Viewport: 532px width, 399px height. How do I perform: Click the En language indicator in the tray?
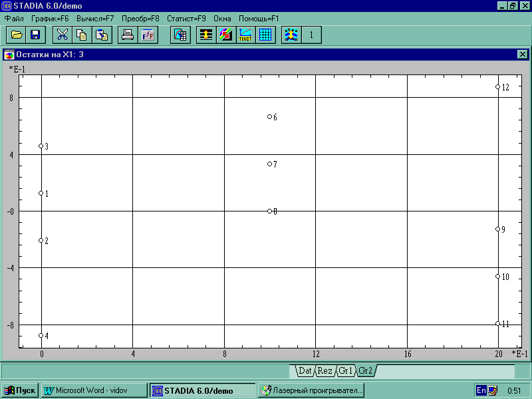pos(481,390)
